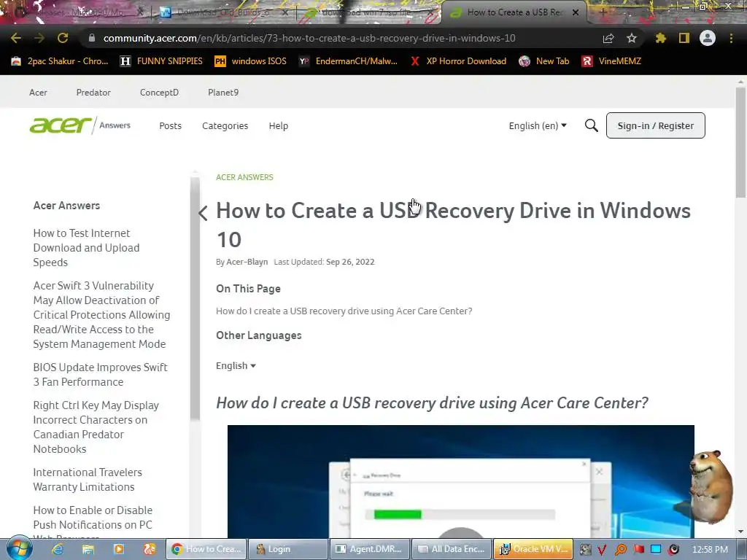Open the Categories menu item

pos(225,125)
